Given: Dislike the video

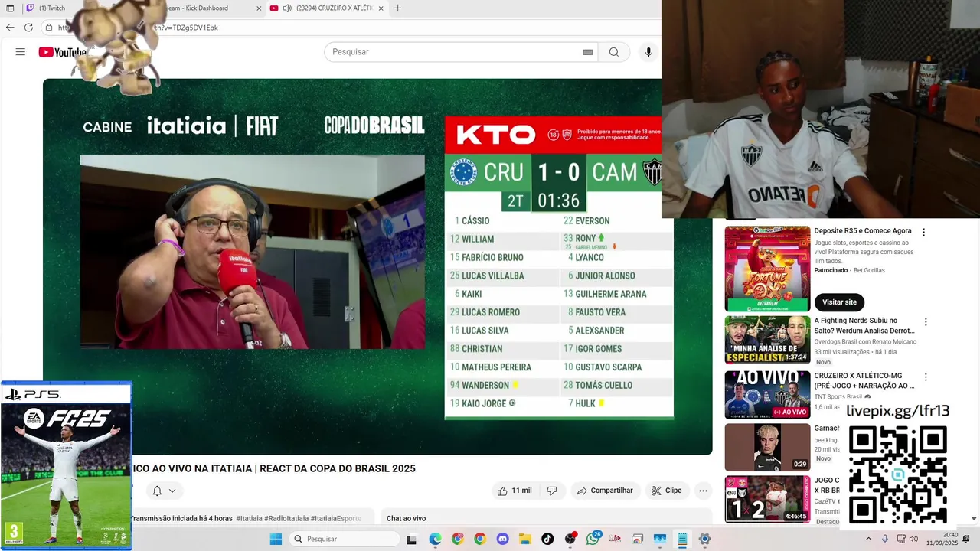Looking at the screenshot, I should (x=552, y=491).
